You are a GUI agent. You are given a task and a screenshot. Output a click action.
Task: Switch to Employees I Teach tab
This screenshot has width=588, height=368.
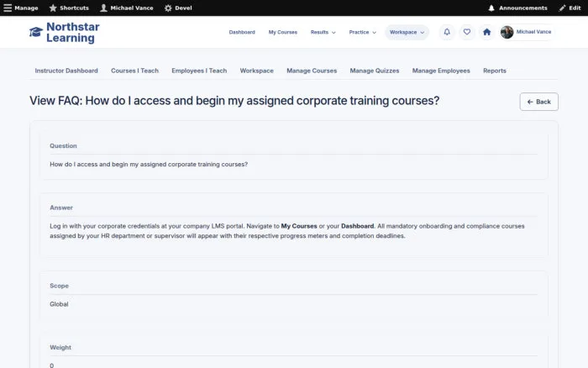pos(199,71)
